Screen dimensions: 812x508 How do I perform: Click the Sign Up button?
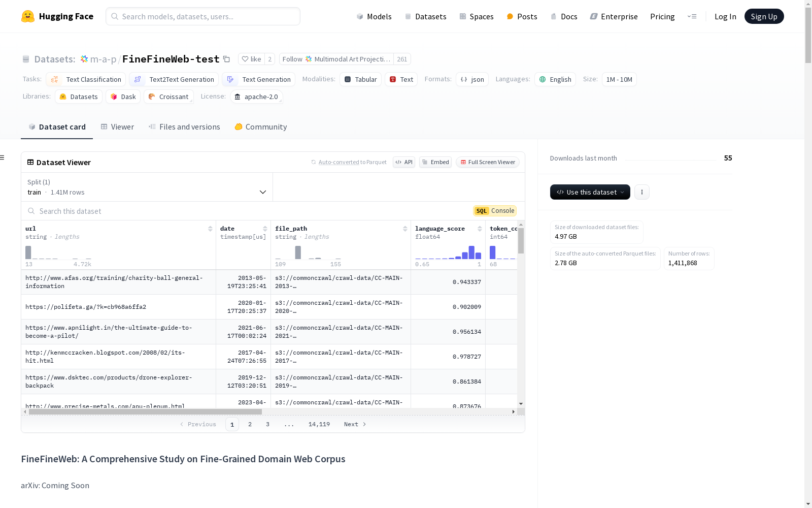point(764,16)
